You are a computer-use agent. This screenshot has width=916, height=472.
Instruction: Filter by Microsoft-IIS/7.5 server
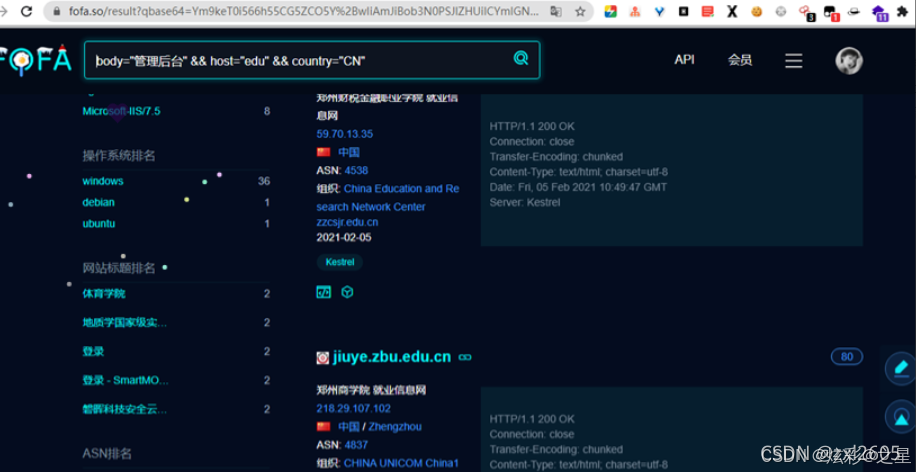(x=122, y=111)
